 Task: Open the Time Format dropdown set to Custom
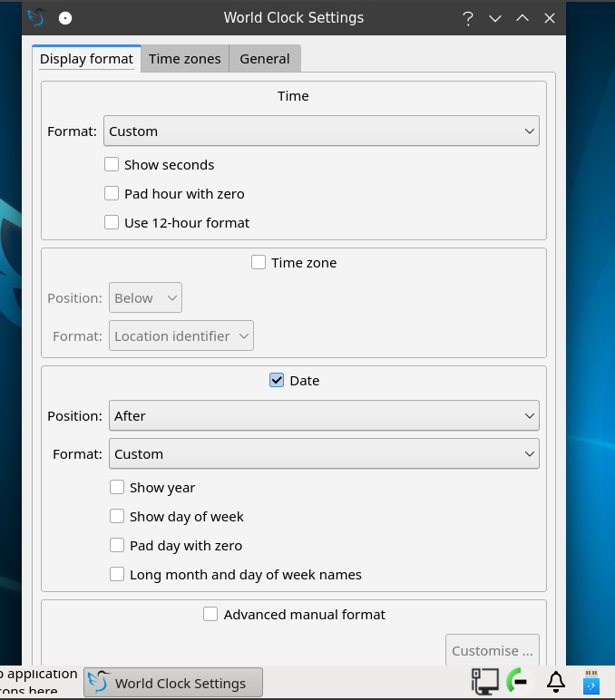click(x=322, y=131)
